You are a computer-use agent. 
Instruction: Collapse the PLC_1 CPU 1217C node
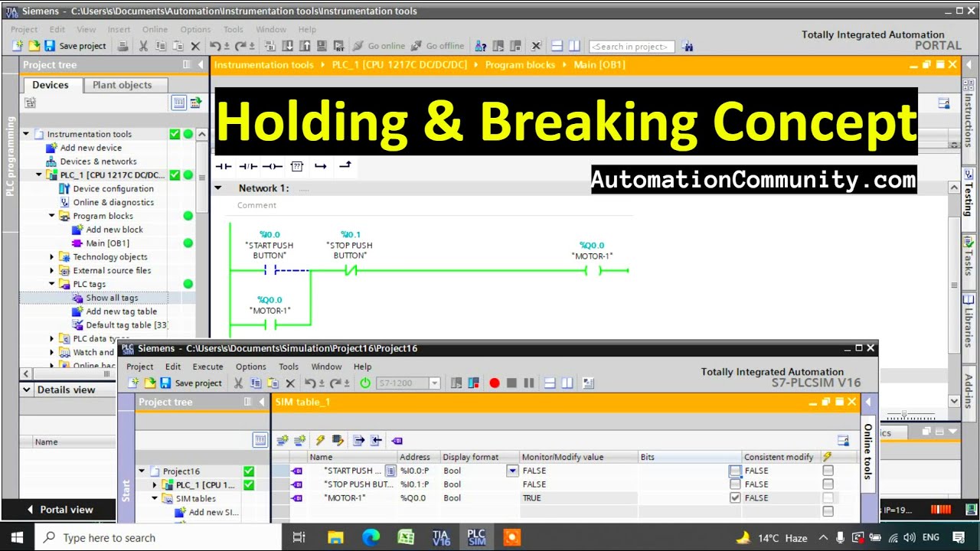39,175
